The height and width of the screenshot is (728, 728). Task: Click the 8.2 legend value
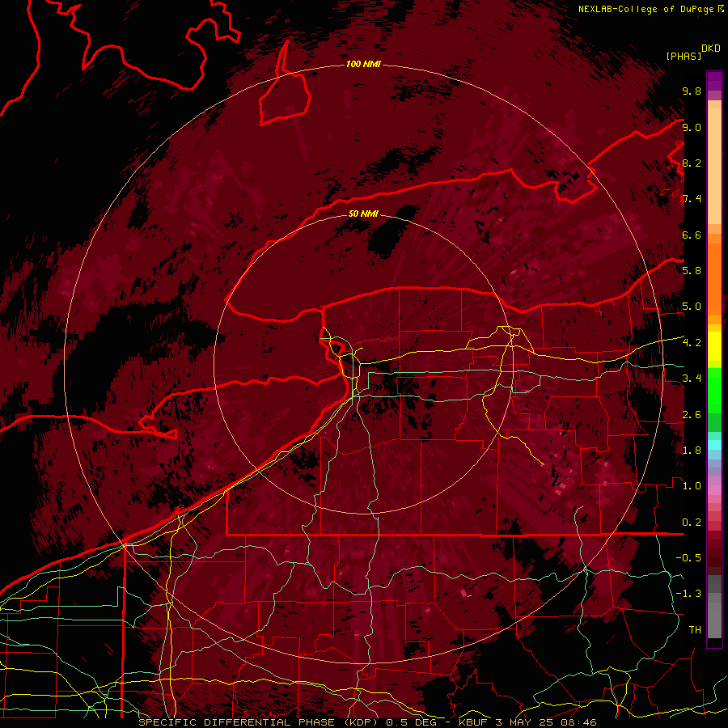click(692, 163)
